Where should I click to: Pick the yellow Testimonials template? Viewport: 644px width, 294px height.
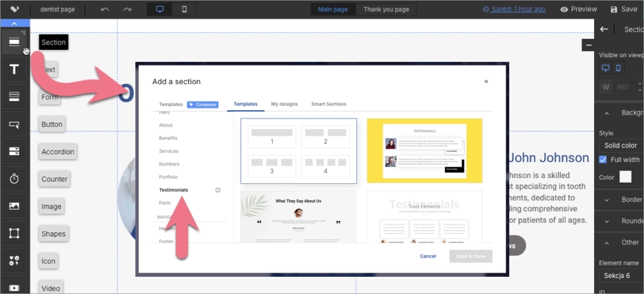(425, 150)
